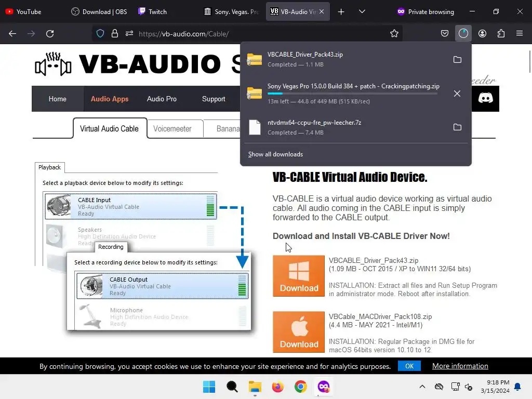This screenshot has height=399, width=532.
Task: Open File Explorer from the taskbar
Action: pyautogui.click(x=255, y=387)
